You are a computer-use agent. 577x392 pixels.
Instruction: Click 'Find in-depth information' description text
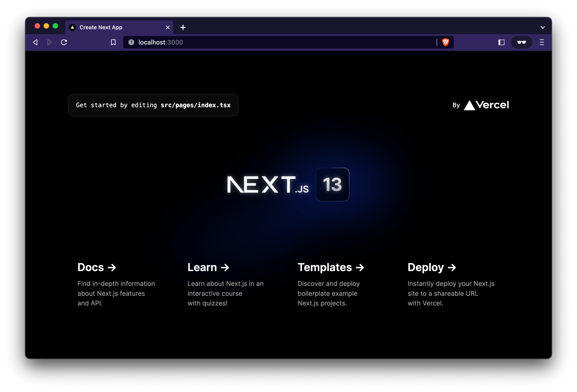pos(116,284)
